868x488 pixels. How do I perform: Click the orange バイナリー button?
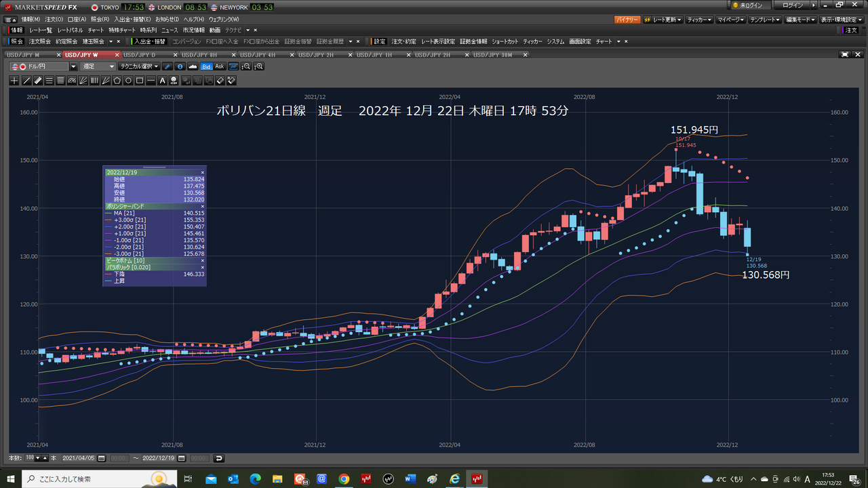coord(627,20)
